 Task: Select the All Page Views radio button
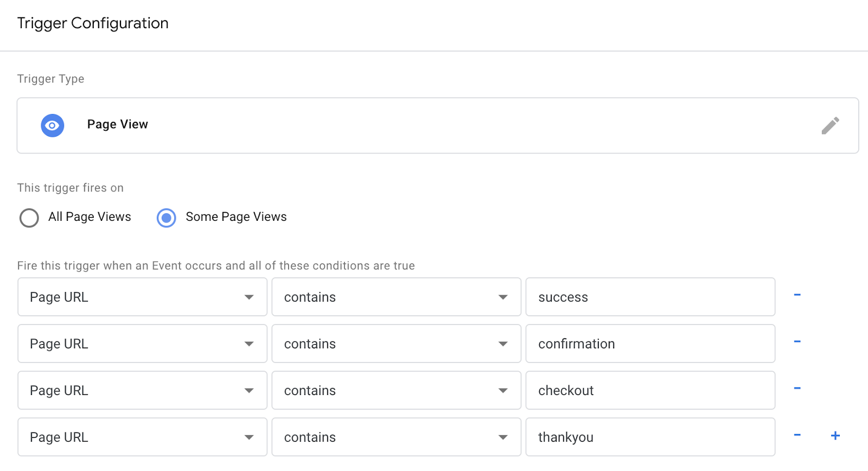click(29, 218)
